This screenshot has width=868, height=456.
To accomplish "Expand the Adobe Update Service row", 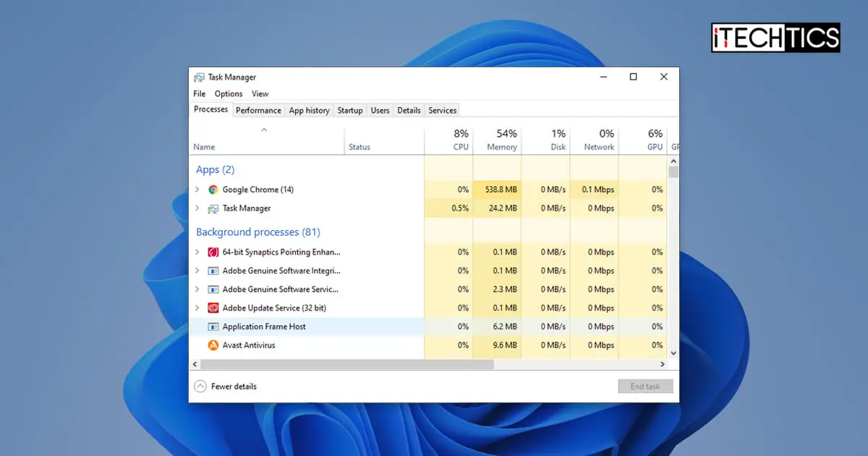I will click(197, 308).
